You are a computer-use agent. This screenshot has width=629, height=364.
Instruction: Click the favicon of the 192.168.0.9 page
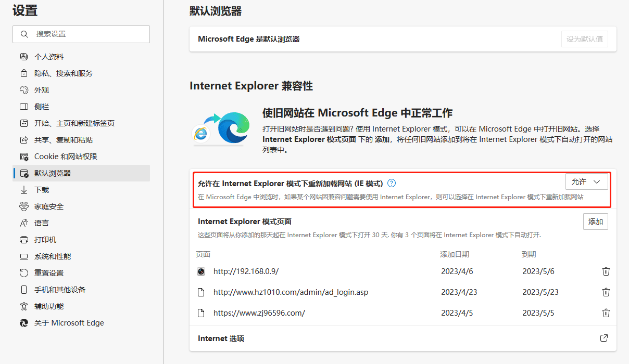[x=201, y=271]
